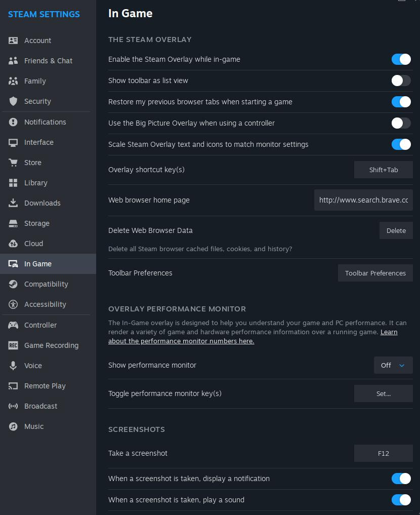The height and width of the screenshot is (515, 420).
Task: Switch to the Remote Play settings section
Action: click(45, 386)
